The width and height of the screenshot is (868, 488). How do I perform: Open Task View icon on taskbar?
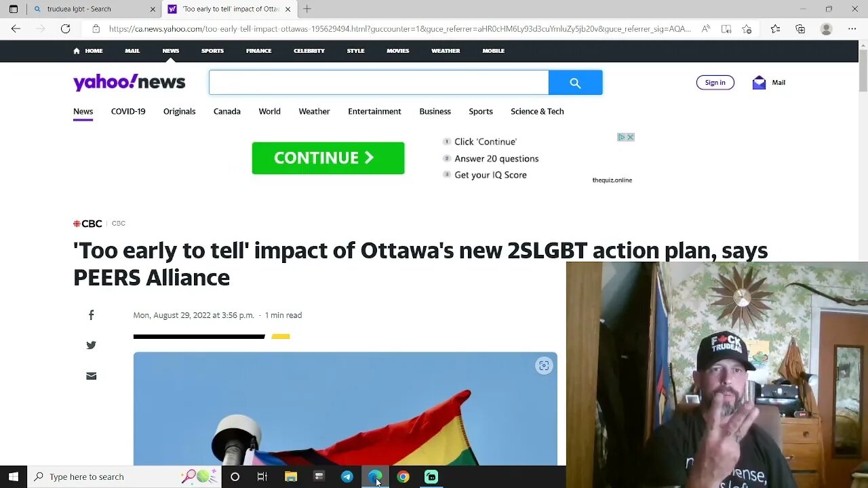(x=262, y=476)
